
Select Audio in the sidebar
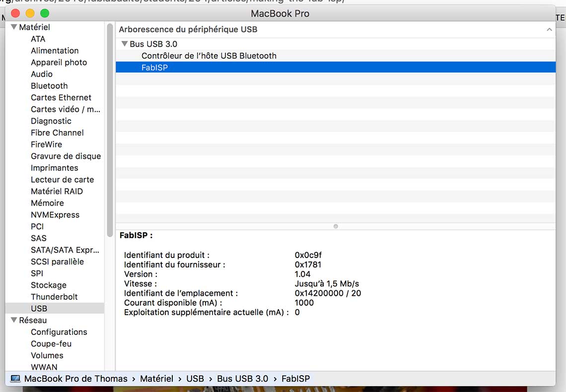pyautogui.click(x=42, y=74)
